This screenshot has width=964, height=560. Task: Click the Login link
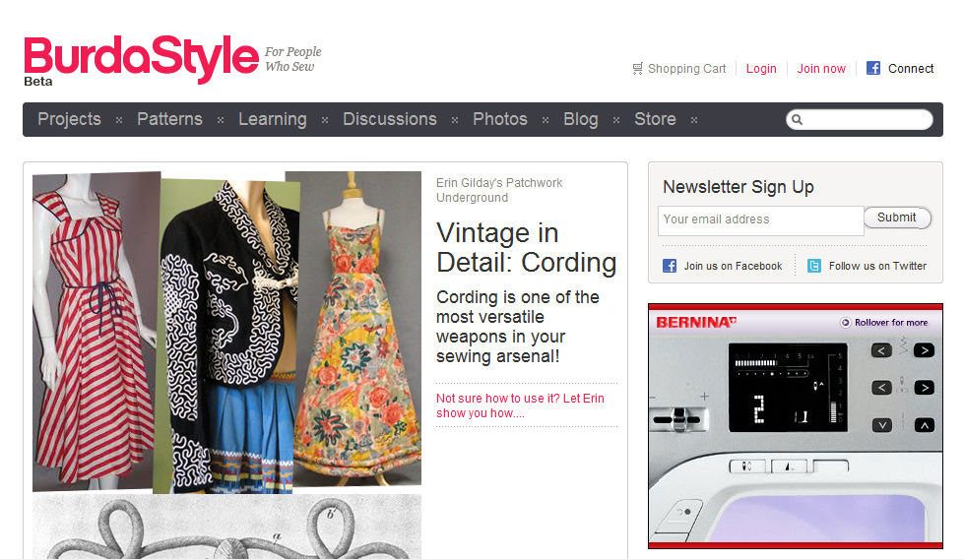coord(761,69)
